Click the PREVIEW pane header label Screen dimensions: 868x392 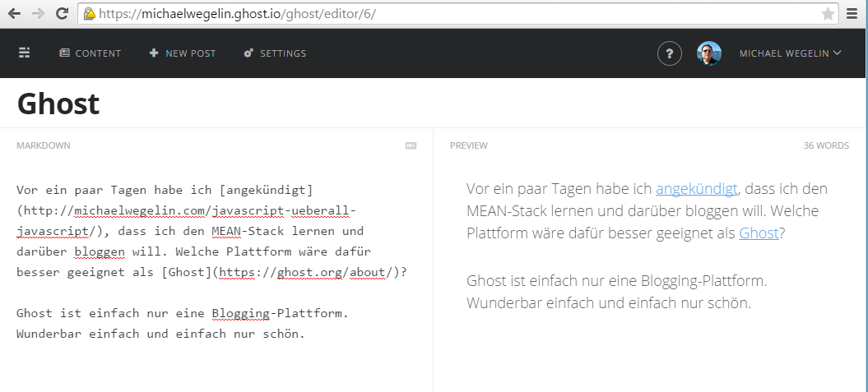(x=468, y=145)
